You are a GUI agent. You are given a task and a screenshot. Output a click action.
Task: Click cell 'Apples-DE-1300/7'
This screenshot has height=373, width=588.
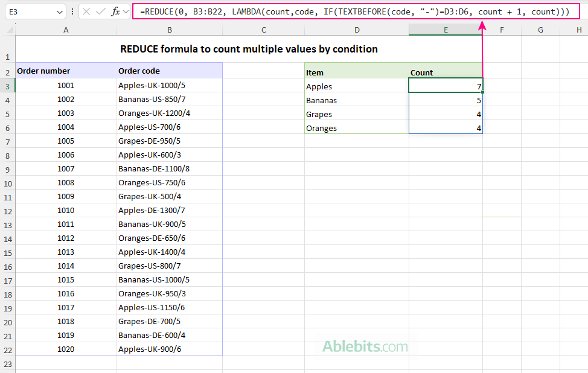point(170,210)
